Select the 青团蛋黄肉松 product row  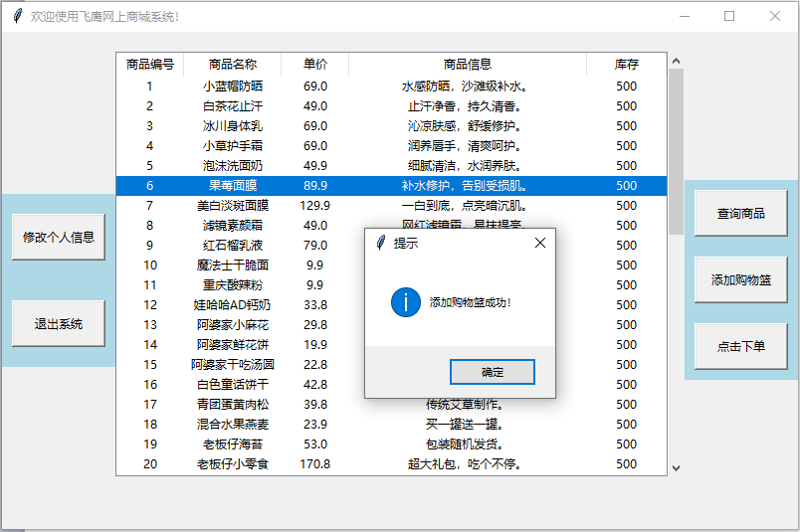391,405
